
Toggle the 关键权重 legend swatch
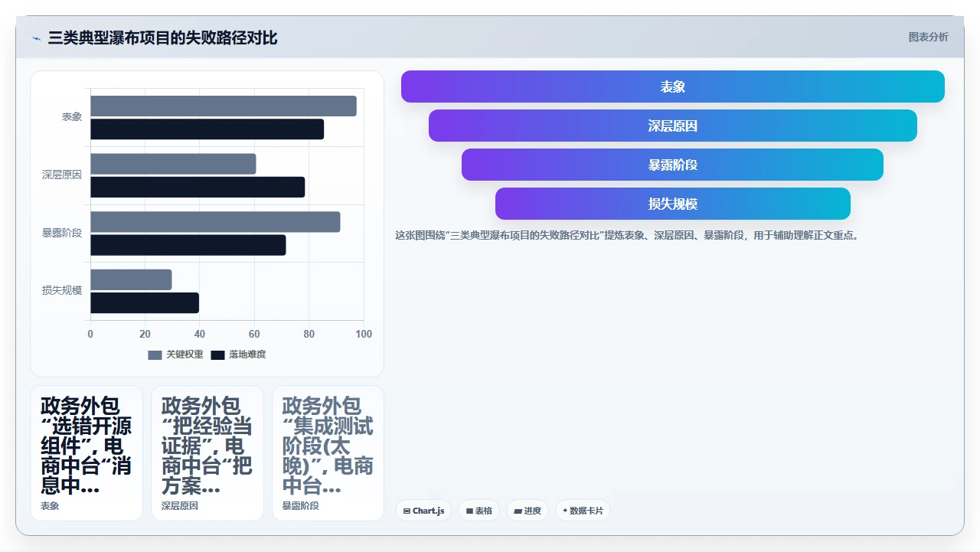[155, 355]
